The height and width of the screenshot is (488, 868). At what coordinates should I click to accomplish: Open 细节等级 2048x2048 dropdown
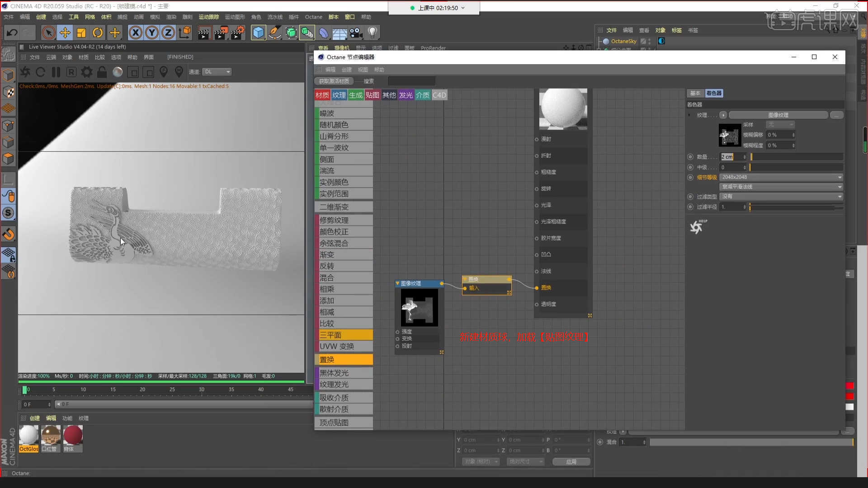[x=781, y=177]
